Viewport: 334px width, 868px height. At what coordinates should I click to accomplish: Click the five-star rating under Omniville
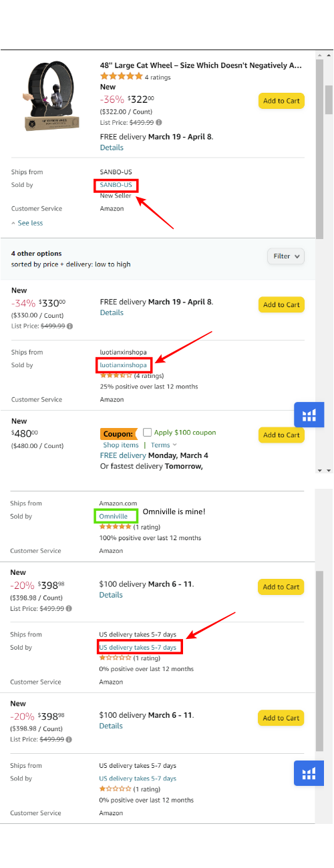116,526
